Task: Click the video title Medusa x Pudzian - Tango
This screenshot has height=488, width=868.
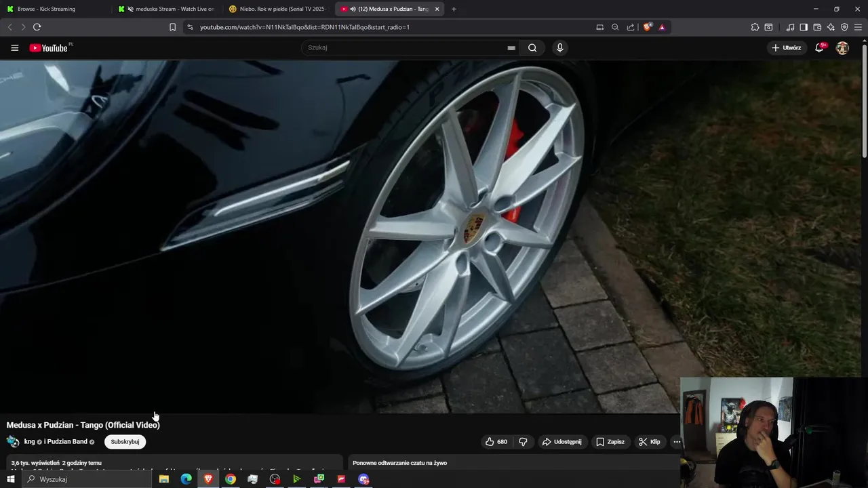Action: tap(83, 425)
